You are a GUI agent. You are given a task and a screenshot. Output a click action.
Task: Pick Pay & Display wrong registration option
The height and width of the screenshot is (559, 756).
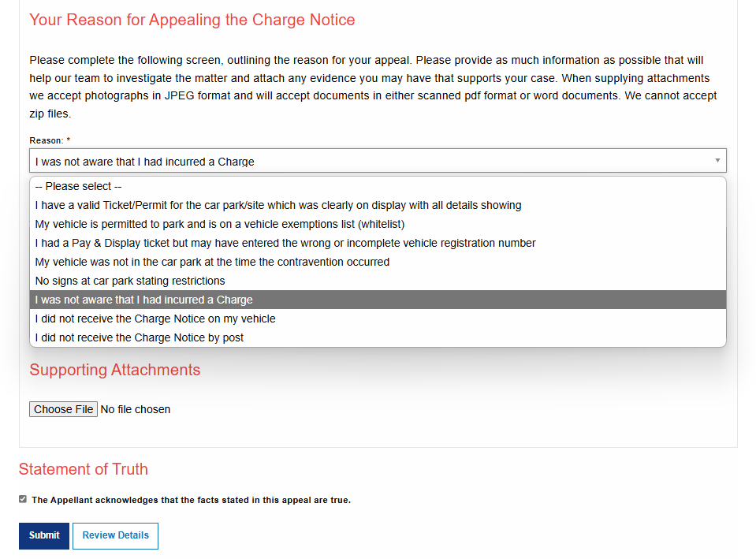pyautogui.click(x=378, y=243)
